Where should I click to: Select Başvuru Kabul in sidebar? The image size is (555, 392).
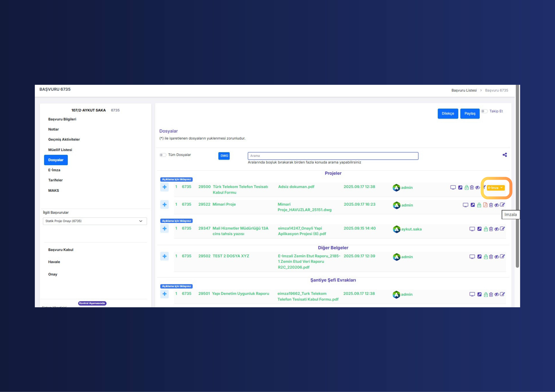(x=61, y=250)
